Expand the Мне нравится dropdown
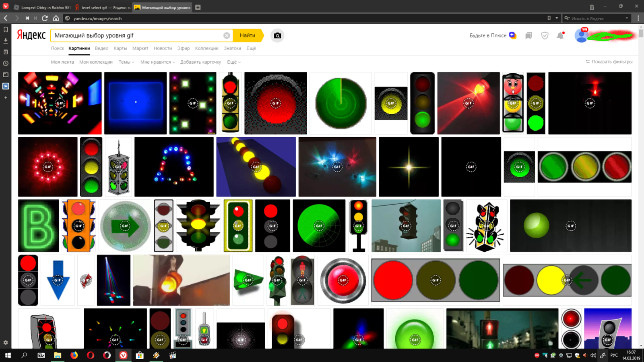Viewport: 644px width, 362px height. tap(157, 62)
